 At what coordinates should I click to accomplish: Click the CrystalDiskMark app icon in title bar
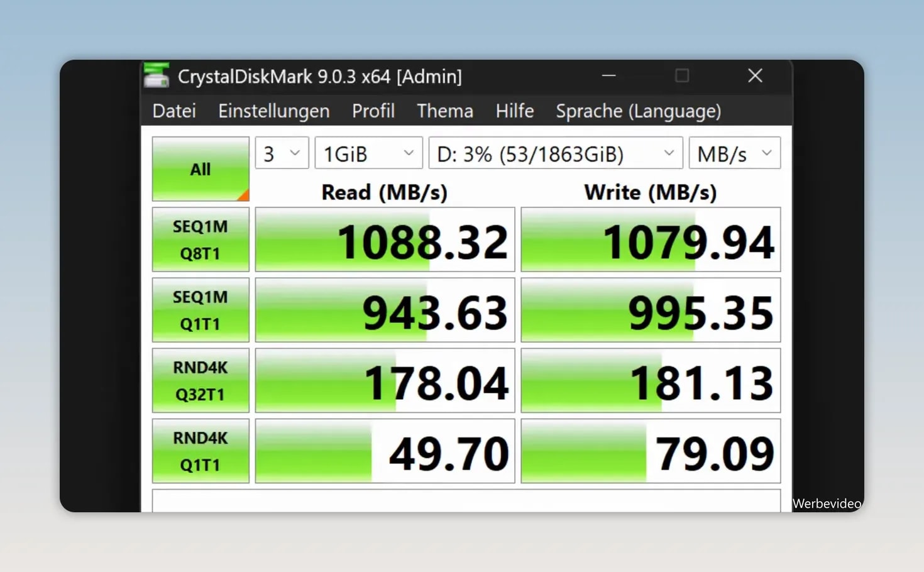coord(156,75)
